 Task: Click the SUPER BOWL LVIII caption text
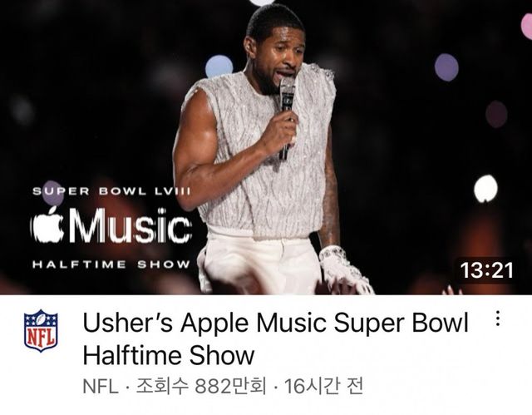111,191
